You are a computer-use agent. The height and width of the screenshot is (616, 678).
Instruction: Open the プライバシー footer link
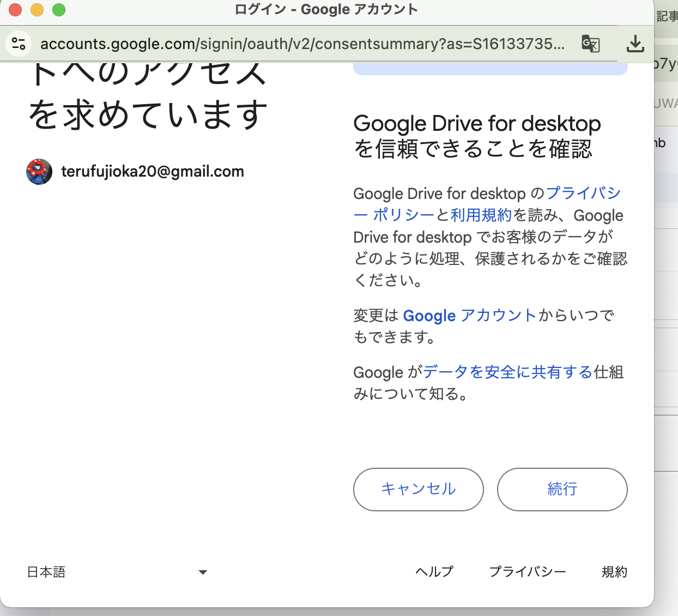[528, 572]
